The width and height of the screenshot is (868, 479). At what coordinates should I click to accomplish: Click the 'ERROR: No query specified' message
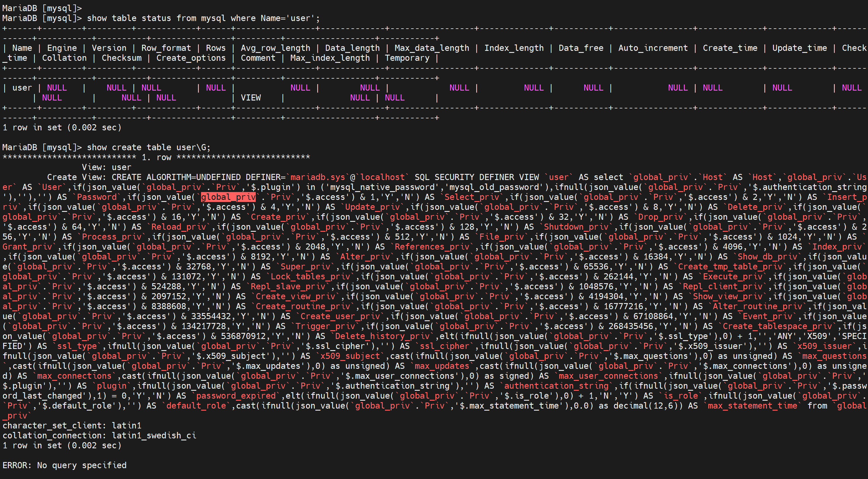coord(64,465)
